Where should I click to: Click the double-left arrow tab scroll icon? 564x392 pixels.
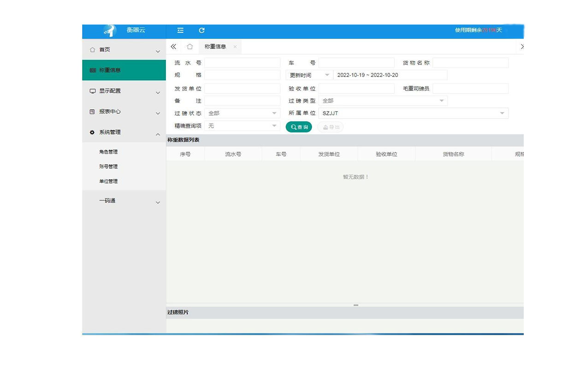(x=173, y=47)
